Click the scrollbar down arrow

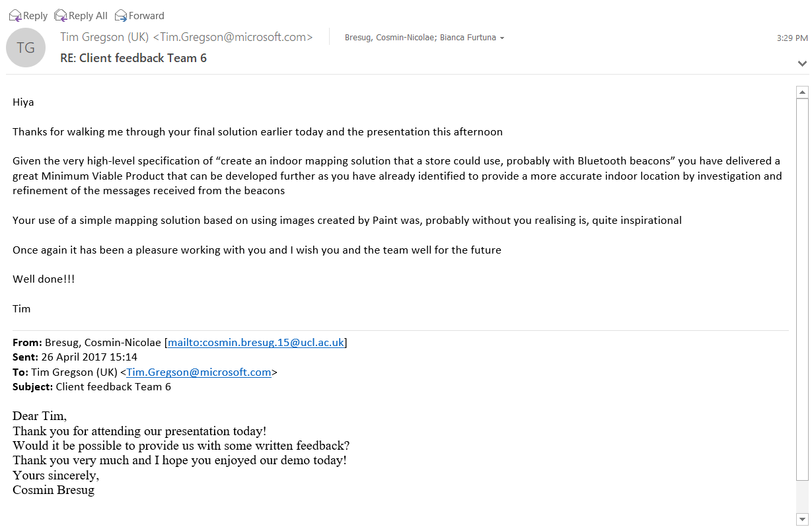[x=802, y=519]
